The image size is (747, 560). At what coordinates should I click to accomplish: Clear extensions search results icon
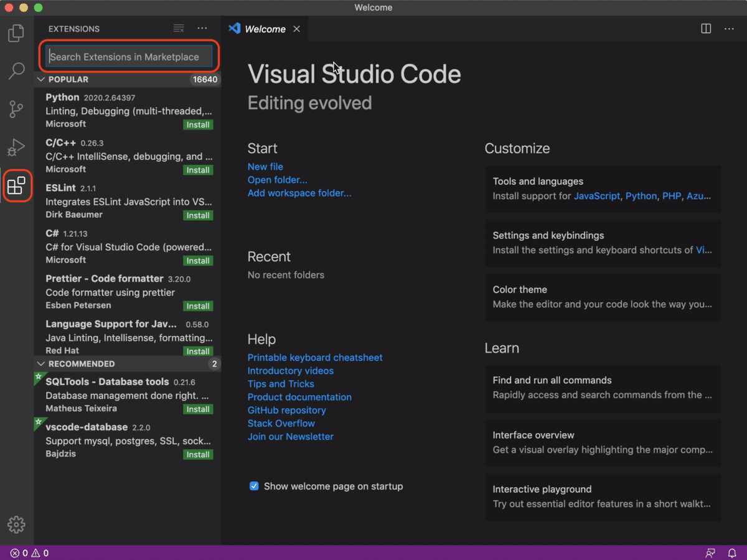pos(179,29)
